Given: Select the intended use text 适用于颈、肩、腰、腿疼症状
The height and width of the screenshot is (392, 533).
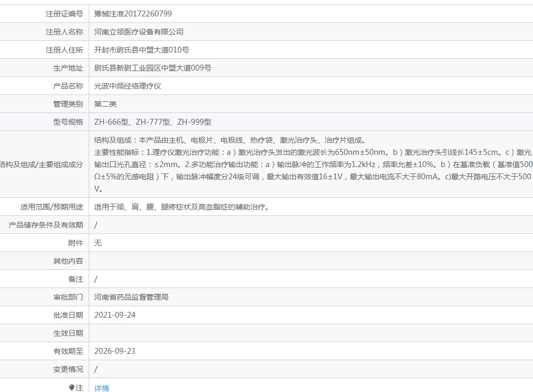Looking at the screenshot, I should pos(182,206).
